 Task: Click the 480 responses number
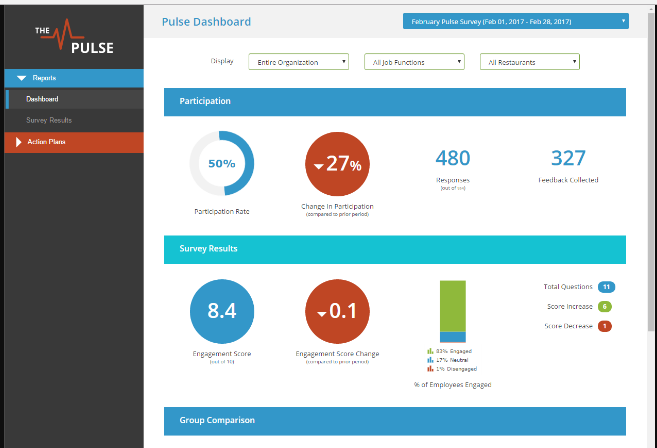(452, 159)
